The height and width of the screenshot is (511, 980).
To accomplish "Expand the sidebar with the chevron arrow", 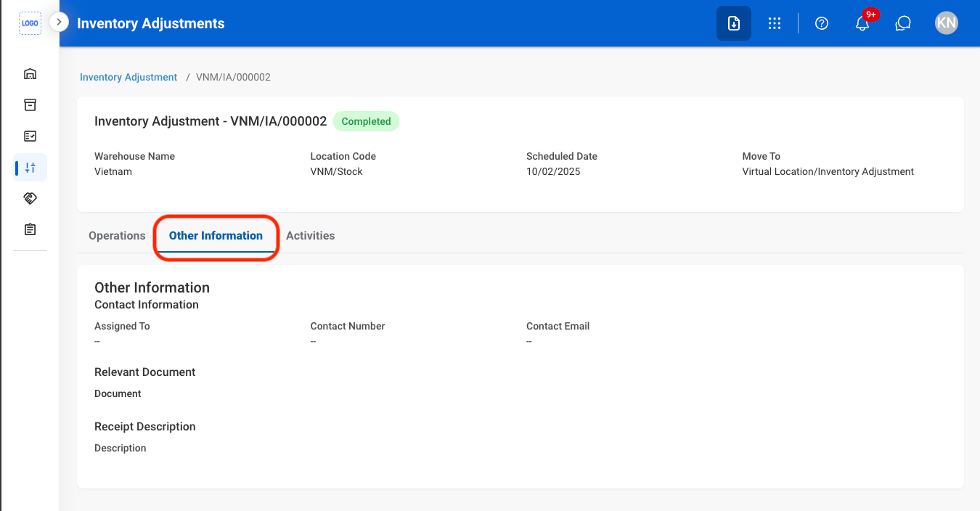I will pyautogui.click(x=59, y=23).
